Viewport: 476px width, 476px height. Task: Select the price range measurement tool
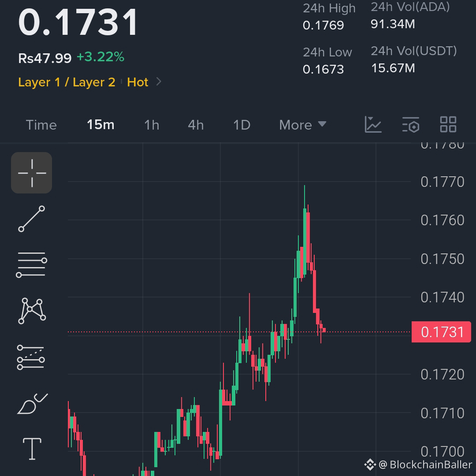(31, 357)
